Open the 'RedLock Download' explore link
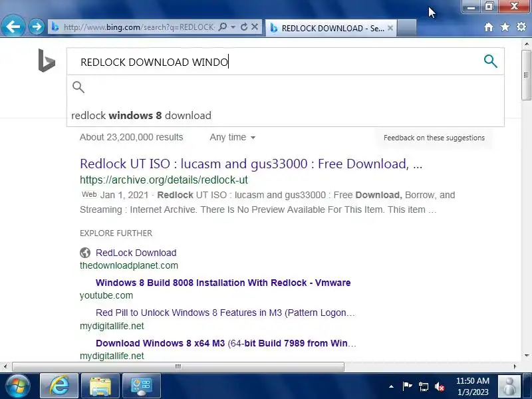The width and height of the screenshot is (532, 399). point(136,253)
